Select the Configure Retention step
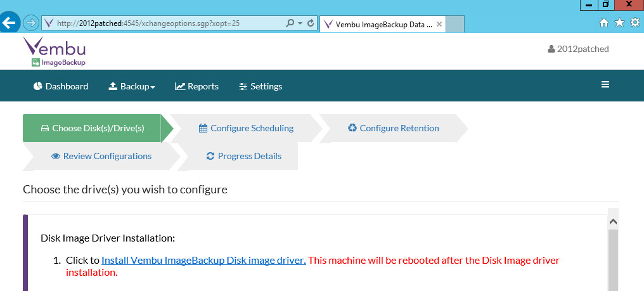Image resolution: width=644 pixels, height=291 pixels. pyautogui.click(x=394, y=128)
